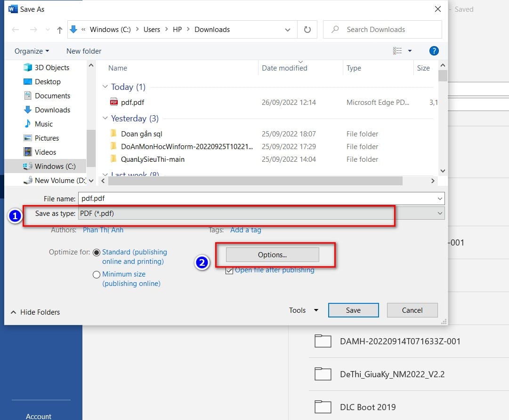Refresh the Downloads folder view

point(307,30)
